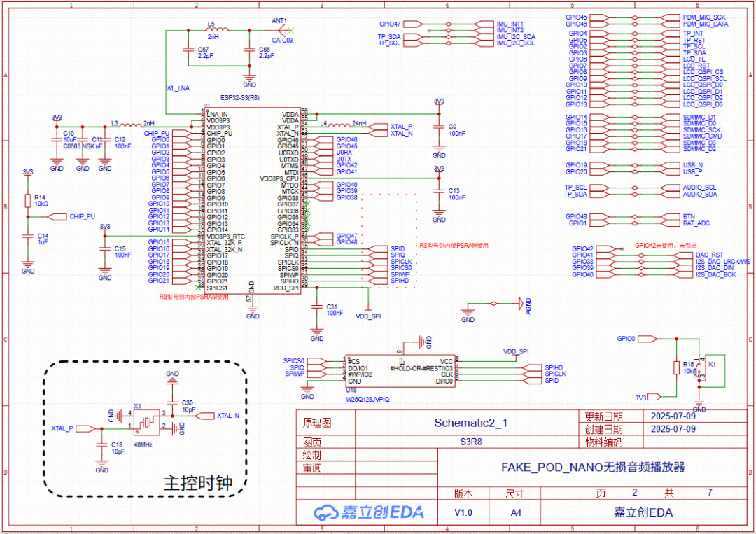Select capacitor C14 1uF below R14

click(28, 237)
